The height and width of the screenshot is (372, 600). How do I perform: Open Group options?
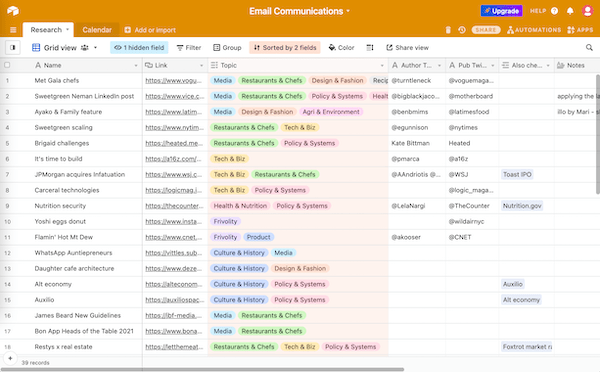click(x=227, y=47)
